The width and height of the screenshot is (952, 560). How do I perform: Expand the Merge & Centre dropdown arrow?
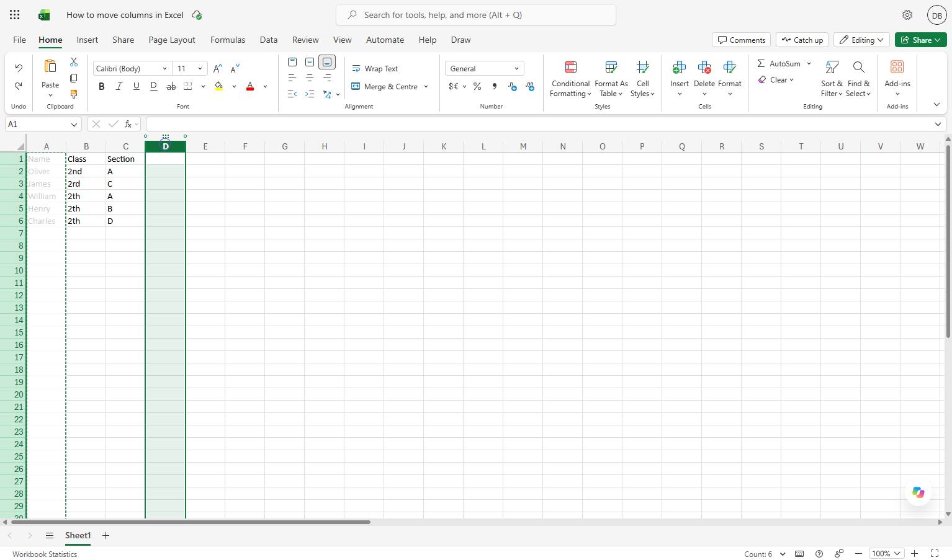pyautogui.click(x=426, y=87)
